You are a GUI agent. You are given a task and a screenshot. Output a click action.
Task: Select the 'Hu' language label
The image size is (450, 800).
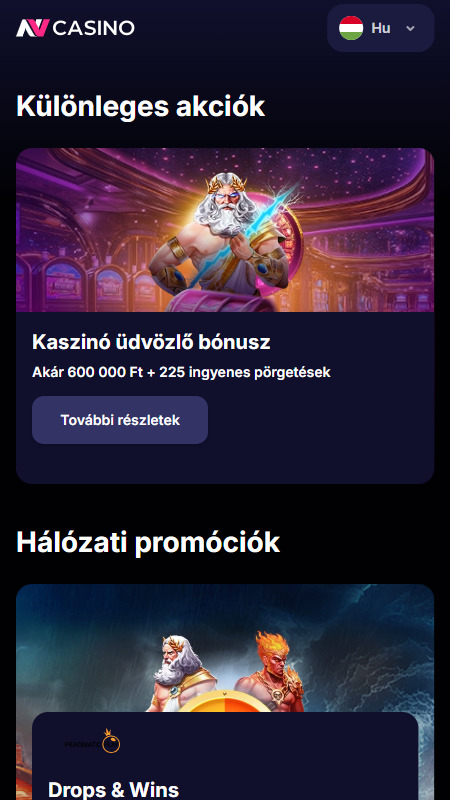coord(381,28)
